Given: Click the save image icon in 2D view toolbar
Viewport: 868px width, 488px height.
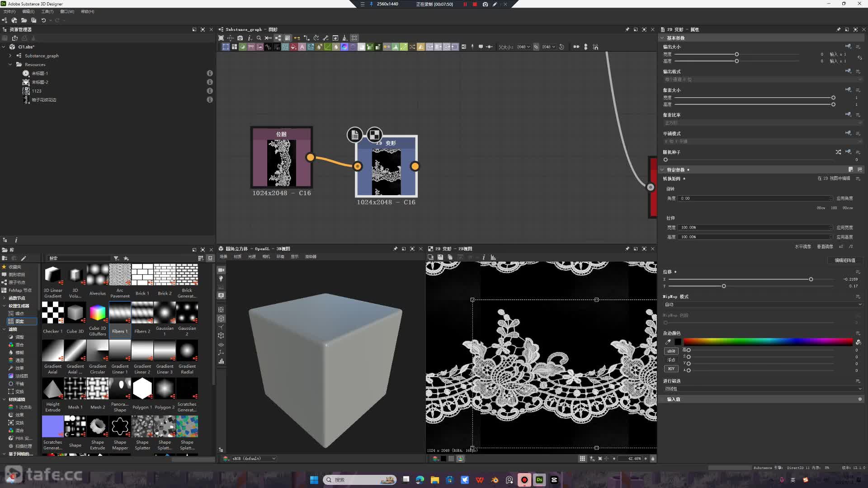Looking at the screenshot, I should tap(440, 257).
